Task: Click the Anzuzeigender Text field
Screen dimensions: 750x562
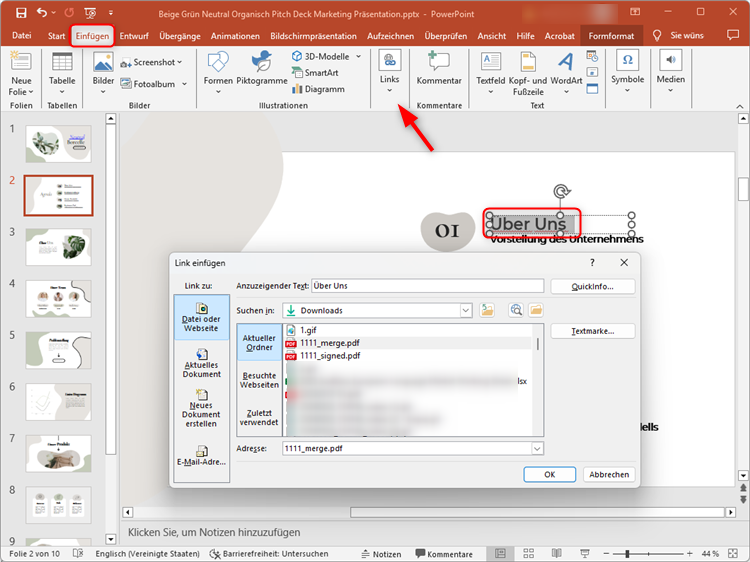Action: [x=428, y=286]
